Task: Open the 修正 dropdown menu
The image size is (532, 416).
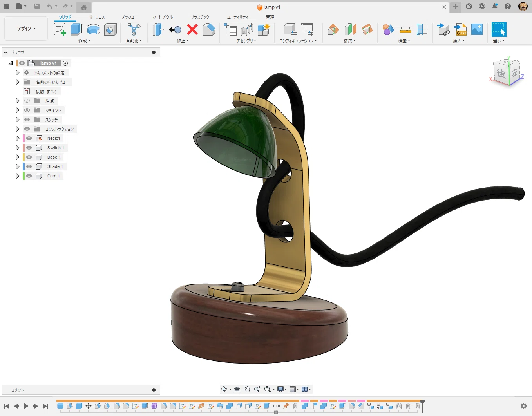Action: coord(183,41)
